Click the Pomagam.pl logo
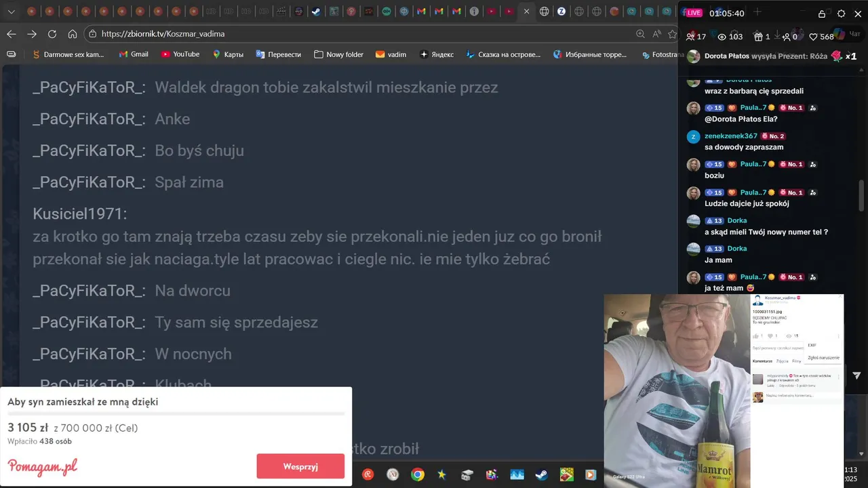868x488 pixels. [42, 467]
